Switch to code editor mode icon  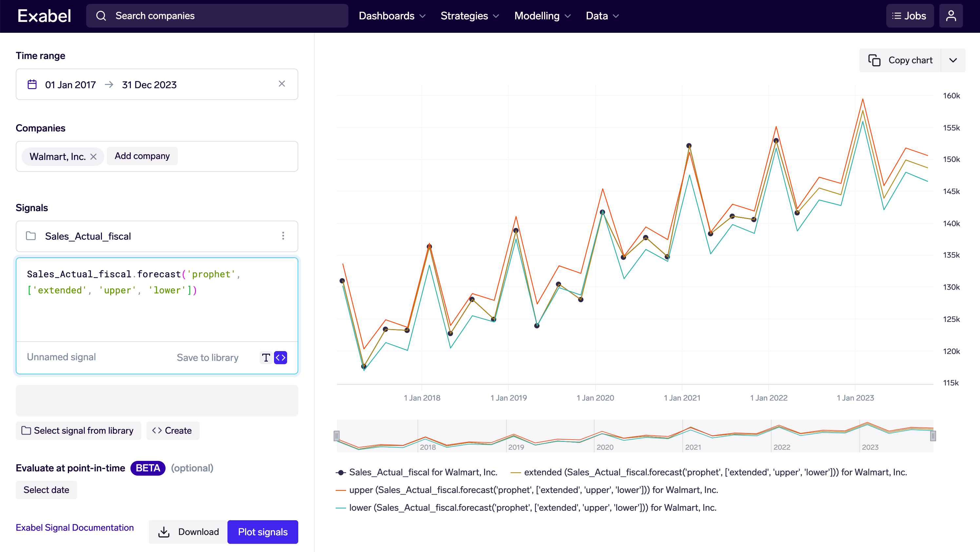pyautogui.click(x=280, y=358)
